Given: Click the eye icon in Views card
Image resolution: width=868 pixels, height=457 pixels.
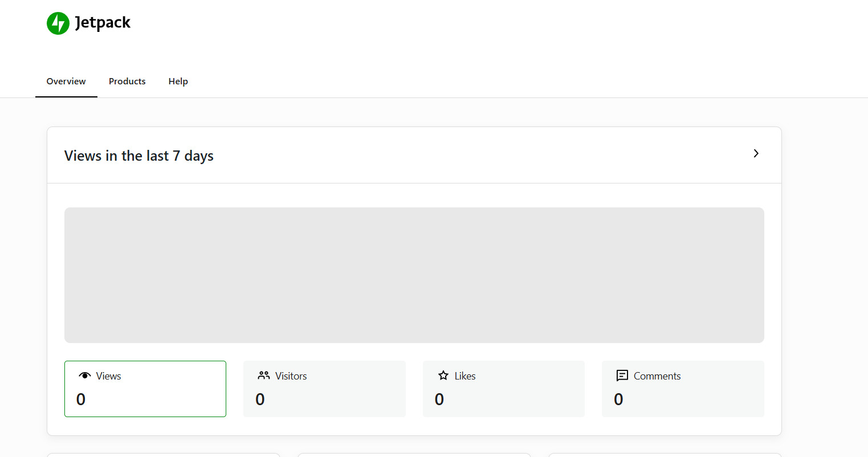Looking at the screenshot, I should (x=85, y=376).
